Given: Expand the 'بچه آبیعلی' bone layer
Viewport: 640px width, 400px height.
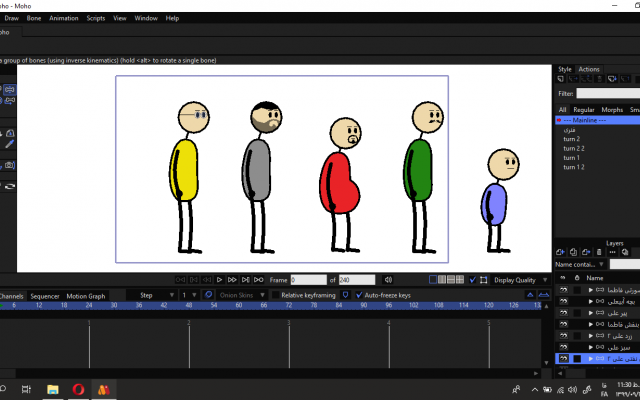Looking at the screenshot, I should tap(591, 302).
